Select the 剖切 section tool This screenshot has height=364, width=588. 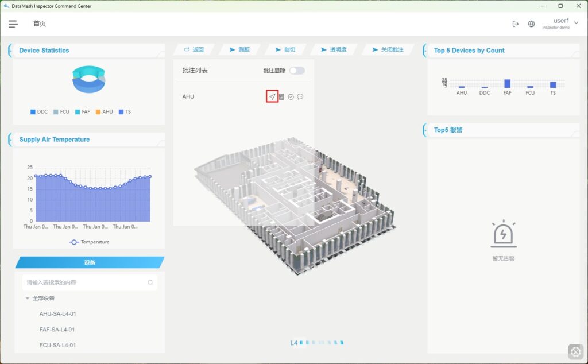point(285,49)
